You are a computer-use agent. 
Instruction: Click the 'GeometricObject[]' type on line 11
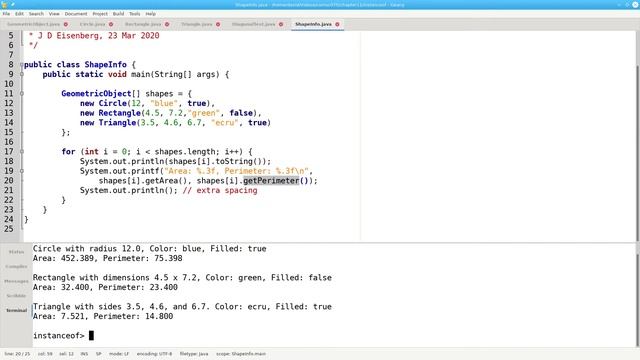[101, 93]
